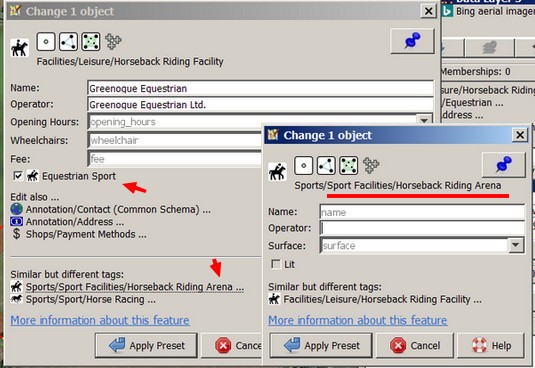Open Annotation/Contact (Common Schema) preset
Screen dimensions: 535x368
pyautogui.click(x=118, y=209)
